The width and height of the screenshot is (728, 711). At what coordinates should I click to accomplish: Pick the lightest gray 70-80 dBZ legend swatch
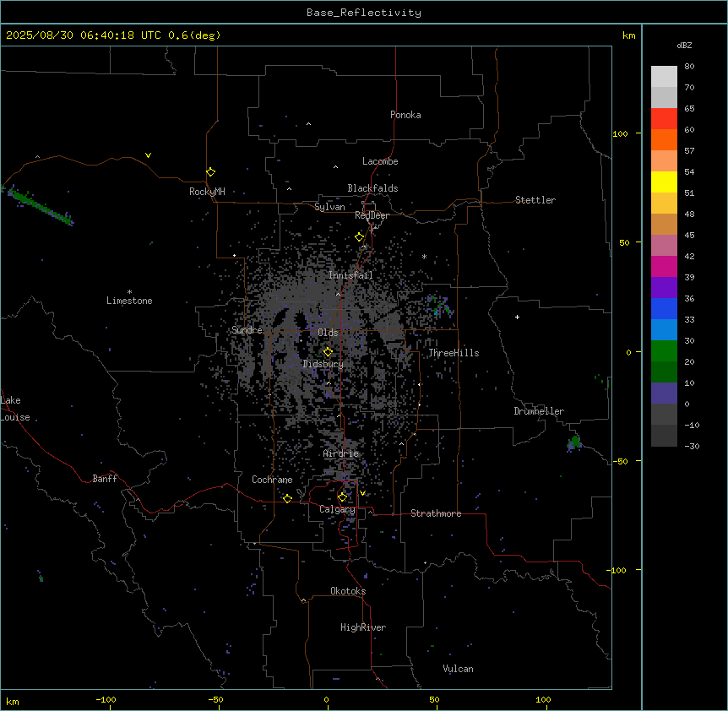pyautogui.click(x=664, y=77)
